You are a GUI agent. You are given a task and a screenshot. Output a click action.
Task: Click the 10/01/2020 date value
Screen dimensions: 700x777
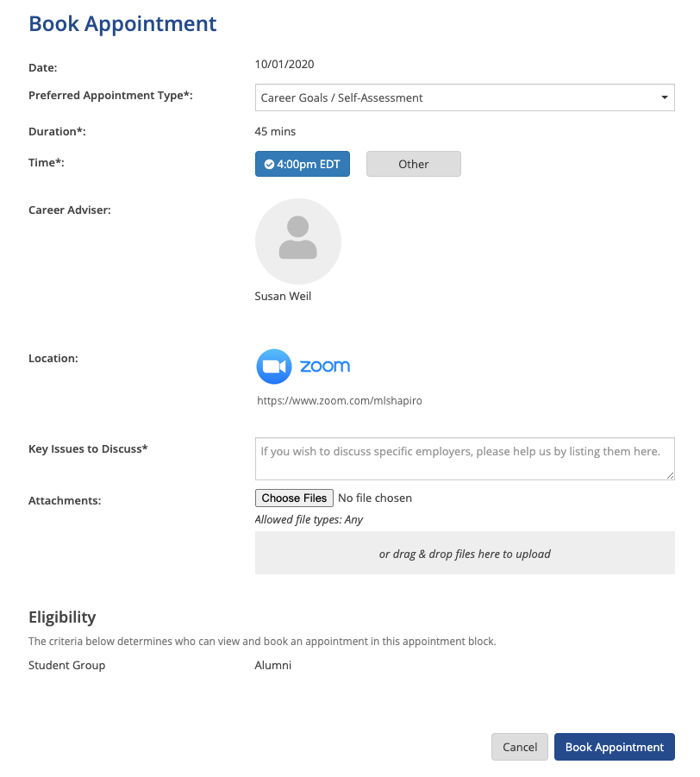[284, 64]
